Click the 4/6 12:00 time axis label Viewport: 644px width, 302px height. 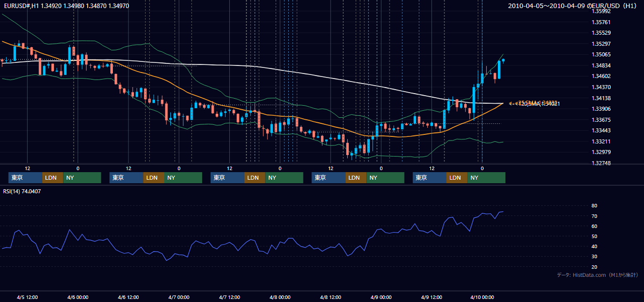pos(128,297)
